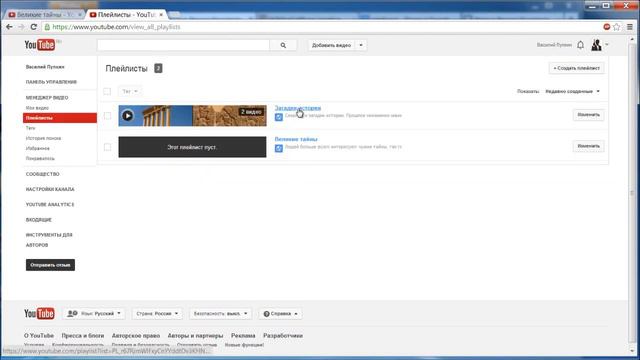
Task: Bookmark page with the star icon
Action: [617, 27]
